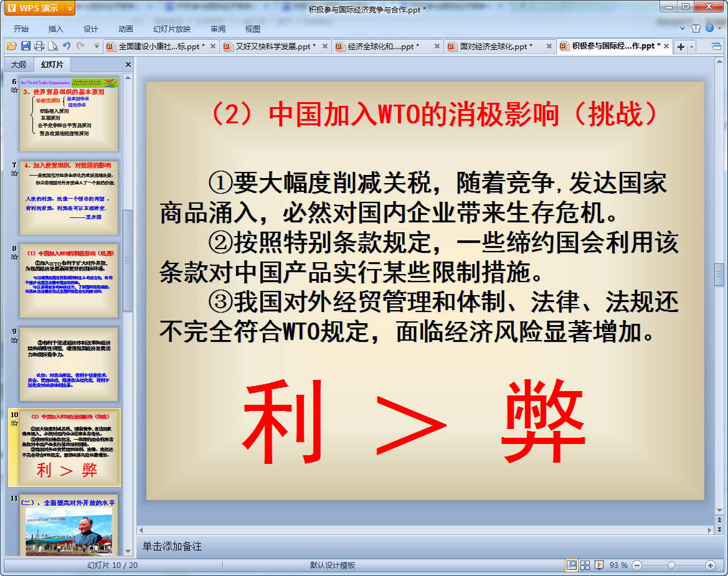Start slideshow from status bar icon
This screenshot has height=576, width=728.
599,565
